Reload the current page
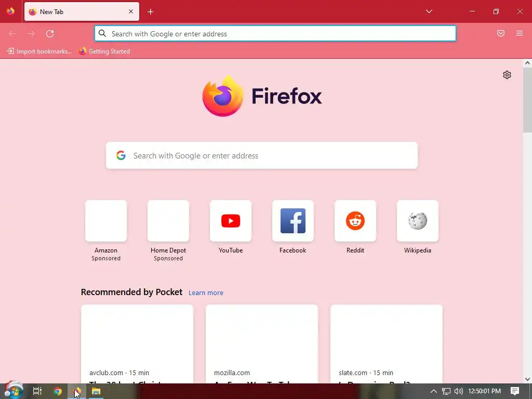 [x=50, y=34]
